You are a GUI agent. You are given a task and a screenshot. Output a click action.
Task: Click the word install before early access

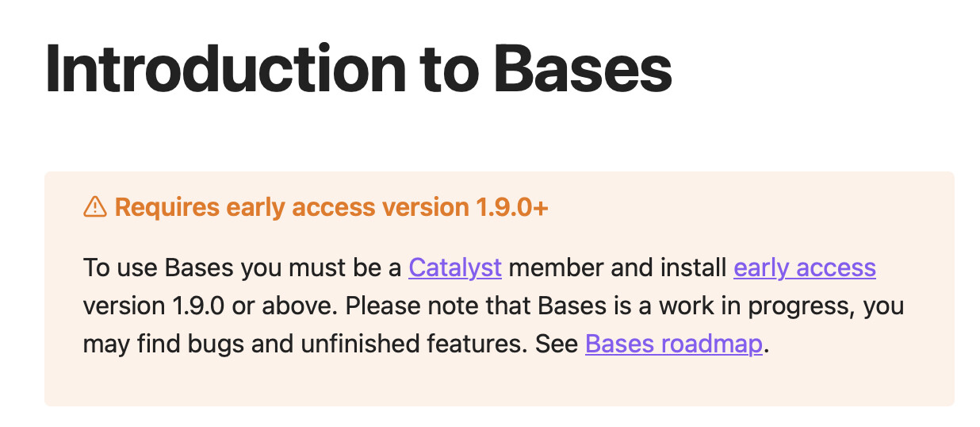click(x=694, y=268)
